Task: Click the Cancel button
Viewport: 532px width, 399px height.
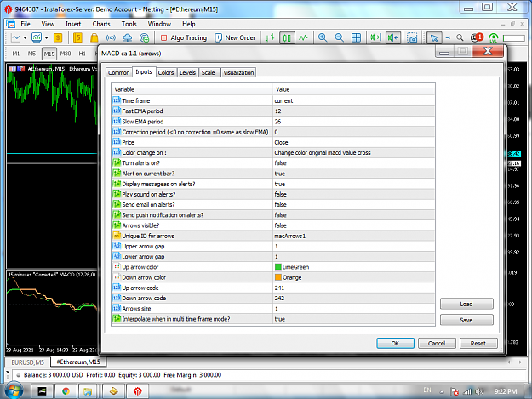Action: tap(437, 343)
